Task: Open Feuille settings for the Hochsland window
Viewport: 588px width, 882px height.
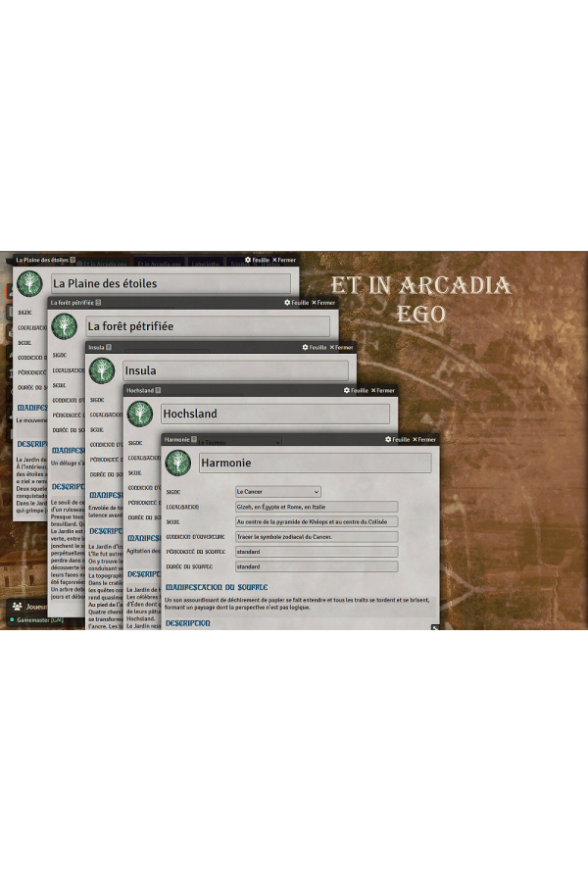Action: (356, 390)
